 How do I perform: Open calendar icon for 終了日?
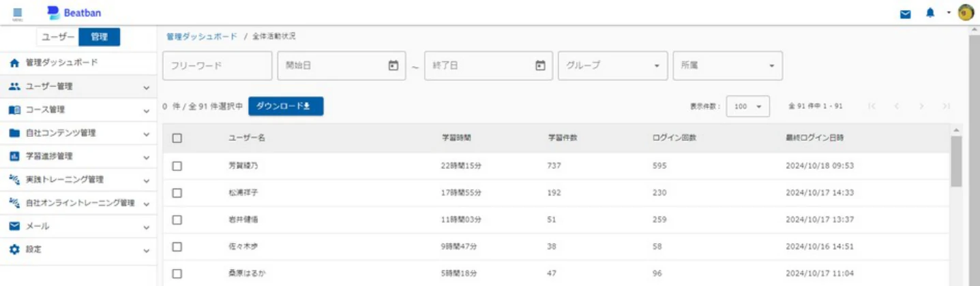540,65
